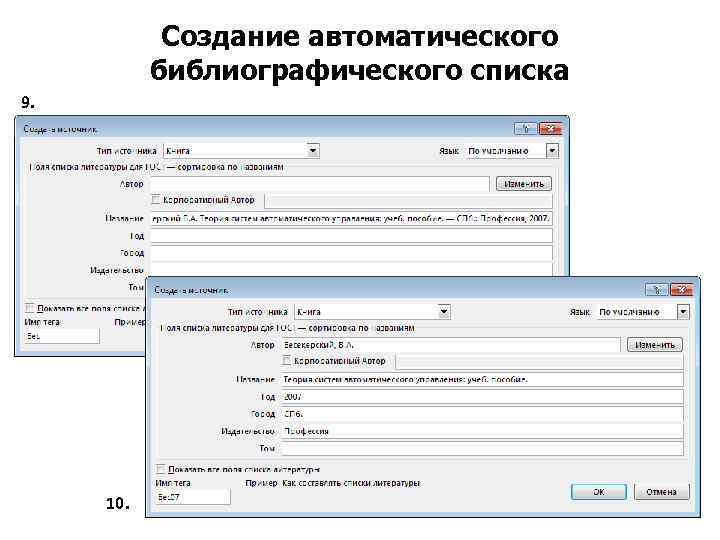Click the empty Том field in the front dialog
The height and width of the screenshot is (540, 720).
click(482, 448)
